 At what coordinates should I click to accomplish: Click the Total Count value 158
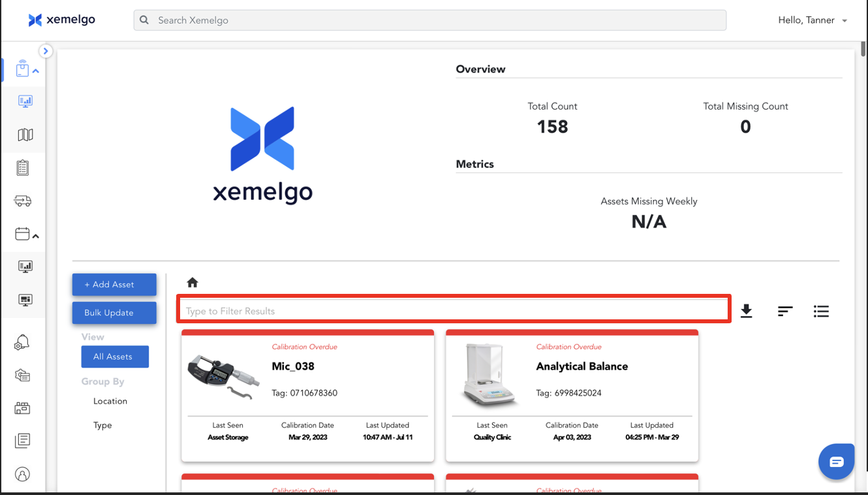click(x=552, y=127)
